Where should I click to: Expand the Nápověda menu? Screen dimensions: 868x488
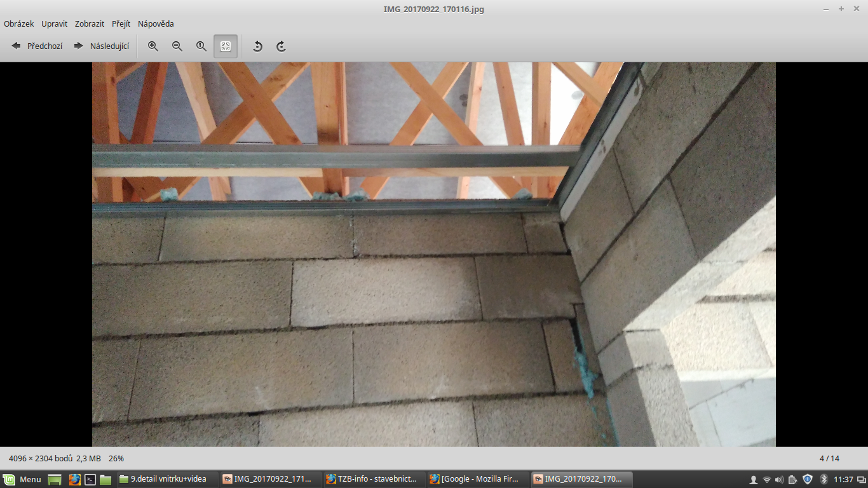click(156, 24)
